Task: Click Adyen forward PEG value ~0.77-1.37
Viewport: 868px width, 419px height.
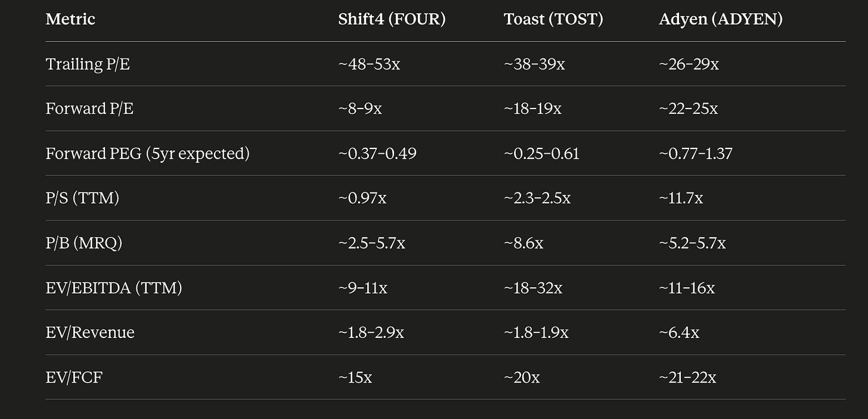Action: [x=696, y=154]
